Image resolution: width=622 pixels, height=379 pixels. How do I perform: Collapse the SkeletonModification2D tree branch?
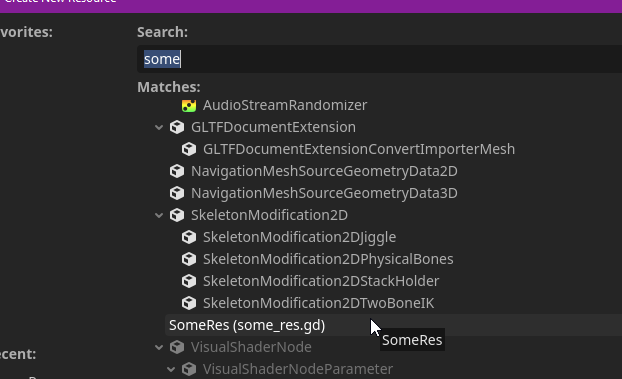coord(159,215)
